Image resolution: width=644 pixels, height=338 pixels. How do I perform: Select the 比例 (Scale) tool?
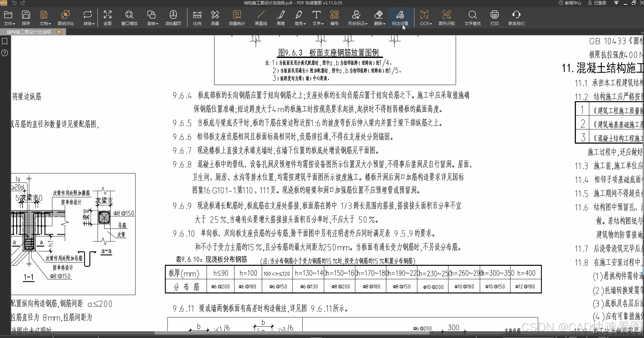pos(197,18)
